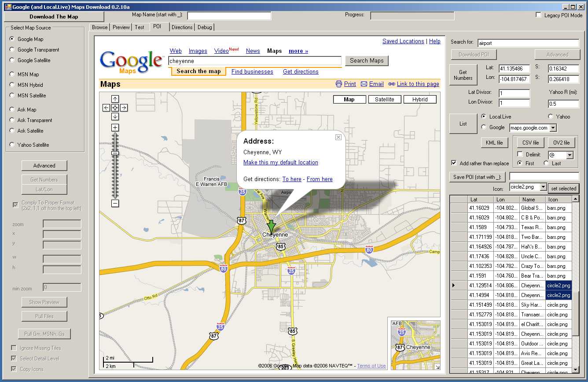The image size is (588, 382).
Task: Click the zoom out minus button
Action: pyautogui.click(x=115, y=204)
